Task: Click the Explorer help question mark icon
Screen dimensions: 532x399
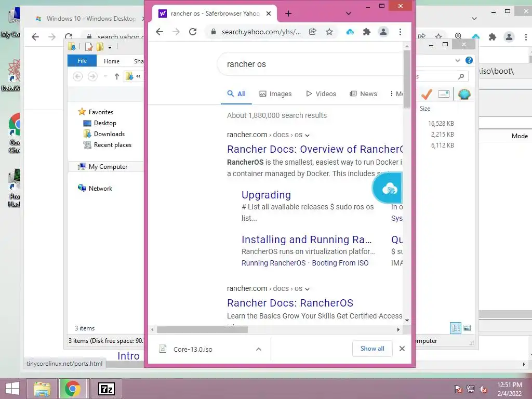Action: pyautogui.click(x=469, y=60)
